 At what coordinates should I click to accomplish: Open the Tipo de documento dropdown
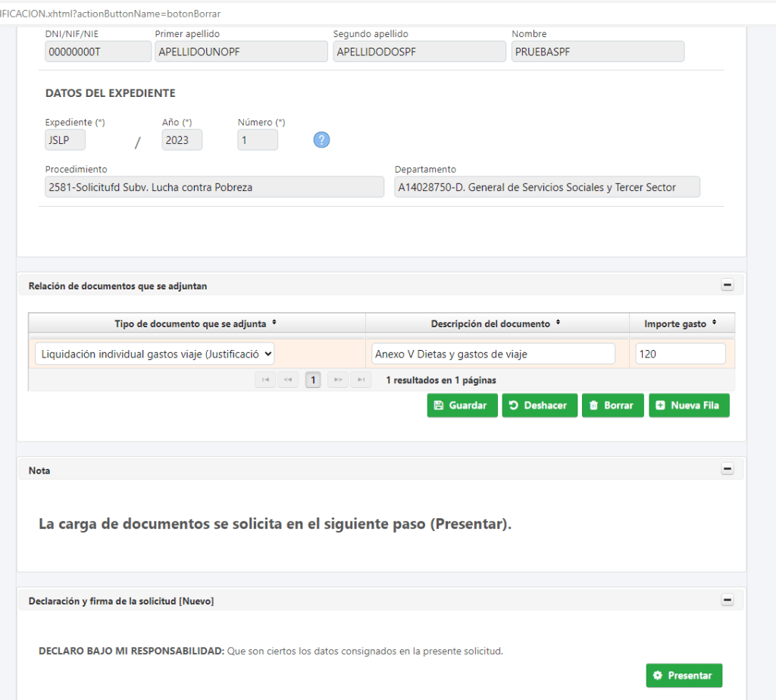(x=155, y=354)
